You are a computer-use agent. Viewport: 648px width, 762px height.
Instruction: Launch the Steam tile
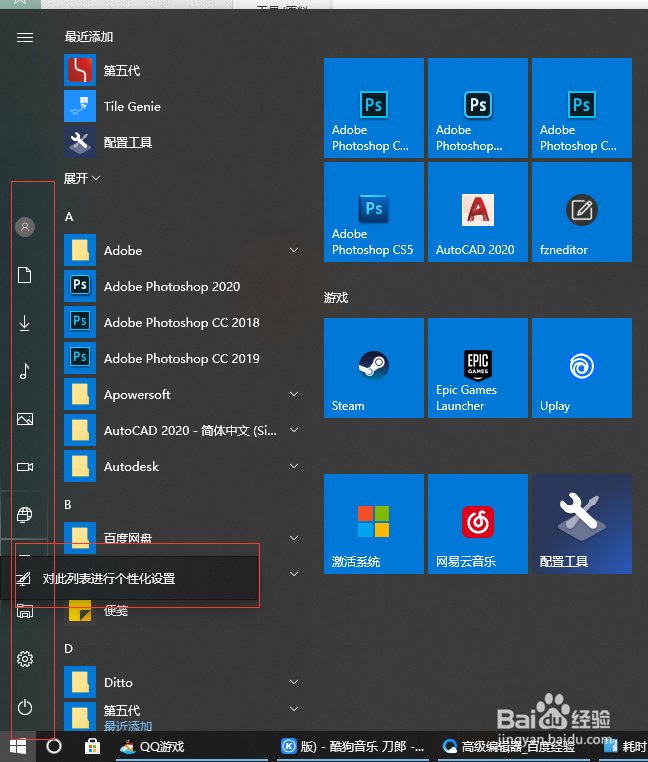[374, 368]
